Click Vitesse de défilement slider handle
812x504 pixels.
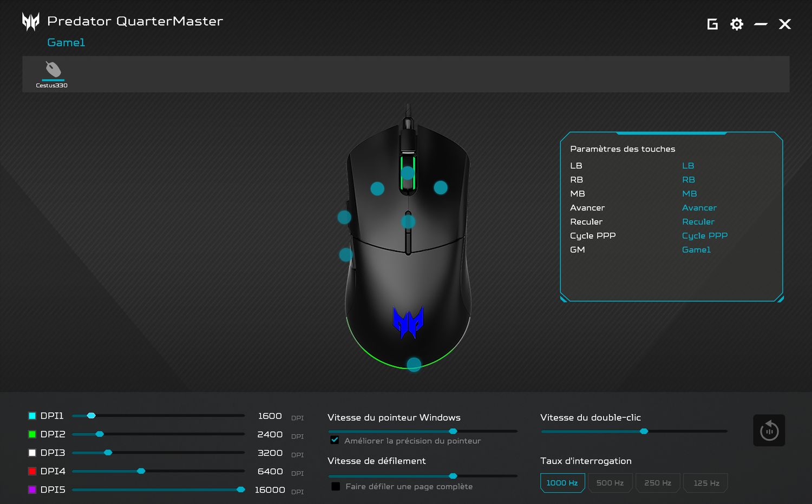point(453,476)
